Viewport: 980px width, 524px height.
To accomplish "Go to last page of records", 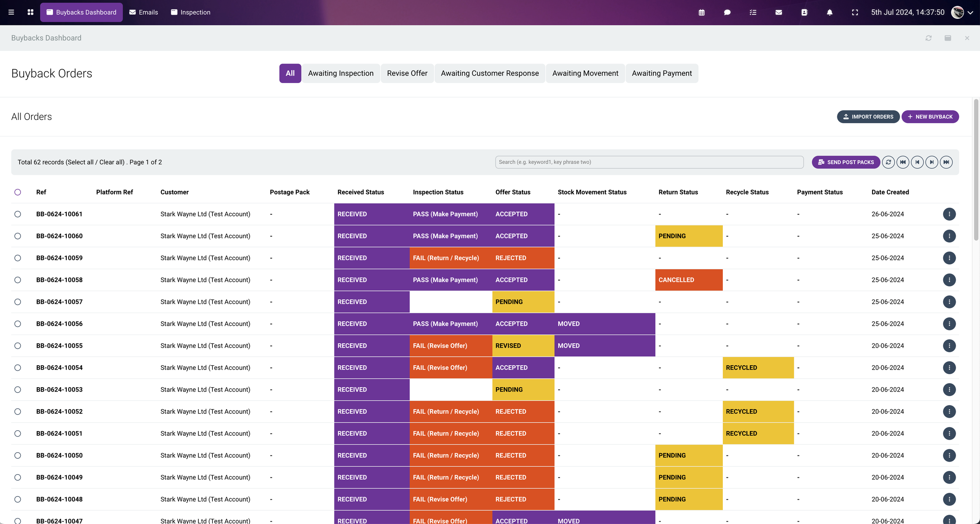I will [946, 162].
